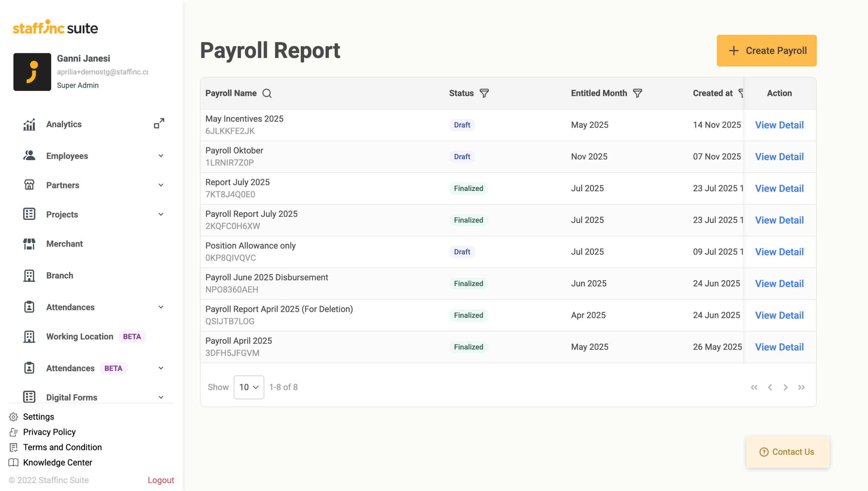Viewport: 868px width, 491px height.
Task: Click the Branch building icon
Action: pyautogui.click(x=29, y=276)
